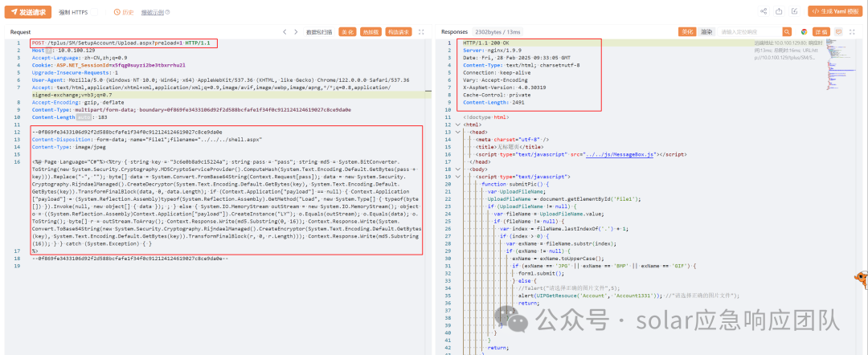Click the export upload icon
Image resolution: width=868 pixels, height=355 pixels.
777,12
